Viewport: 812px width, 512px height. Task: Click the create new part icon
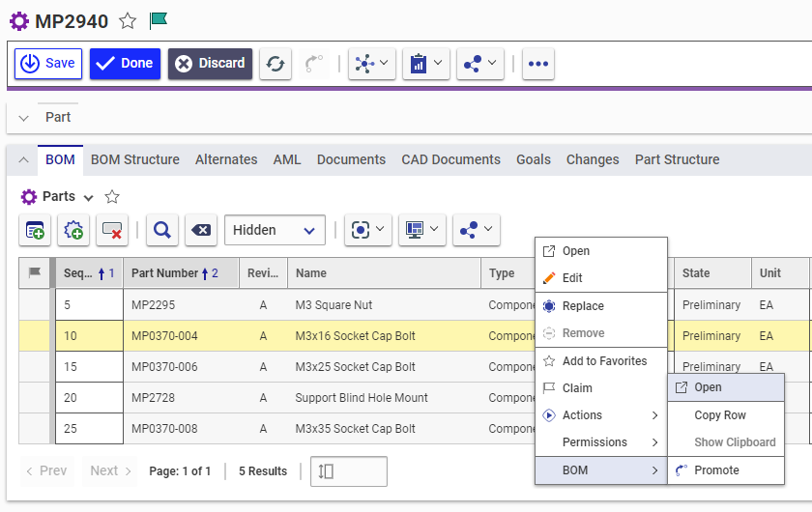(73, 230)
